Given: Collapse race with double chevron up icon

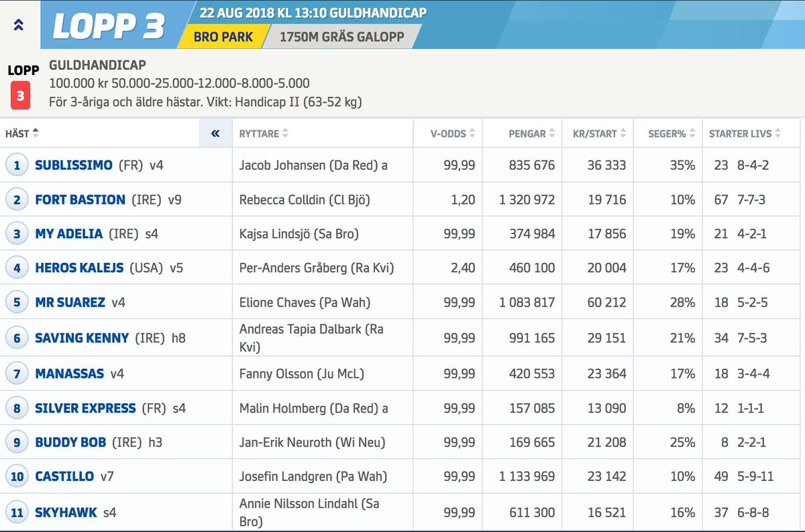Looking at the screenshot, I should 19,25.
